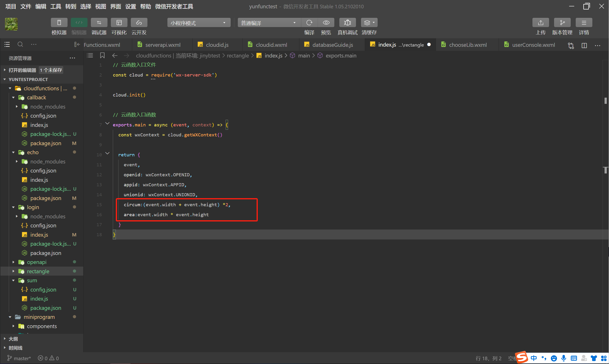Click the Preview eye icon
The image size is (609, 364).
(326, 23)
